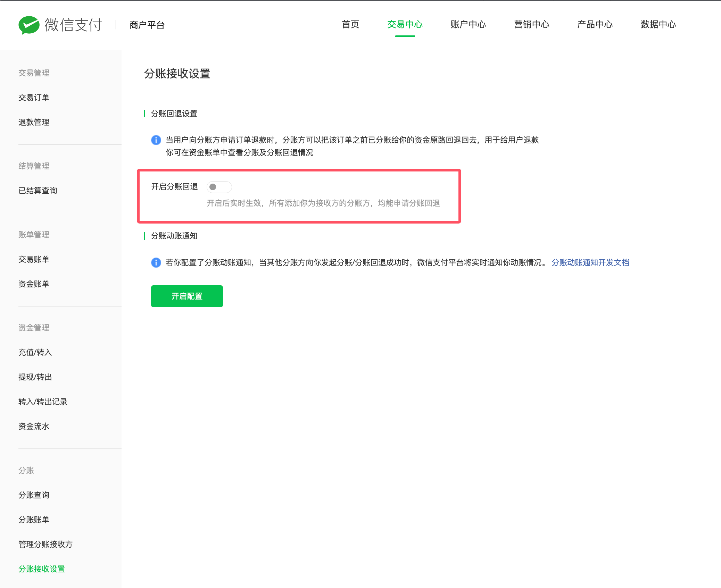This screenshot has width=721, height=588.
Task: Open 充值/转入 in sidebar
Action: [x=35, y=352]
